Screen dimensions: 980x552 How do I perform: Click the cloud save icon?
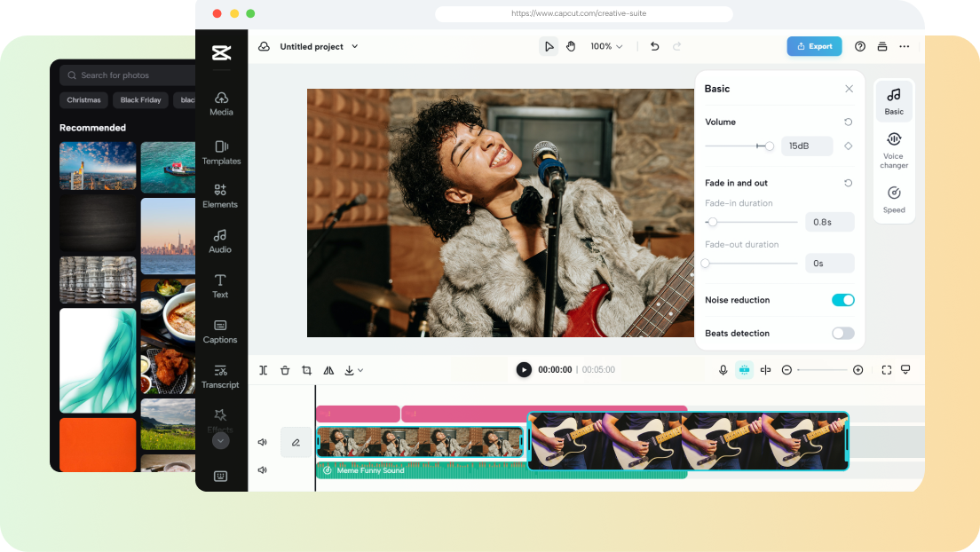click(265, 46)
